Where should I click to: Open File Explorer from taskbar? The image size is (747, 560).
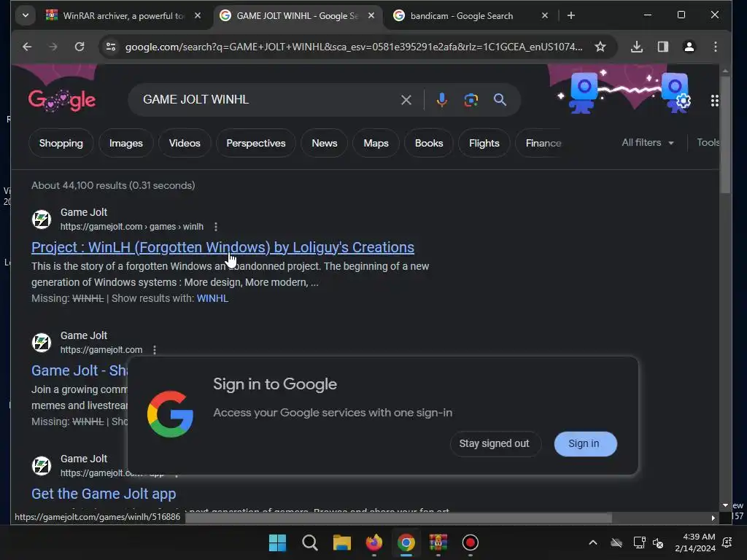[x=341, y=542]
